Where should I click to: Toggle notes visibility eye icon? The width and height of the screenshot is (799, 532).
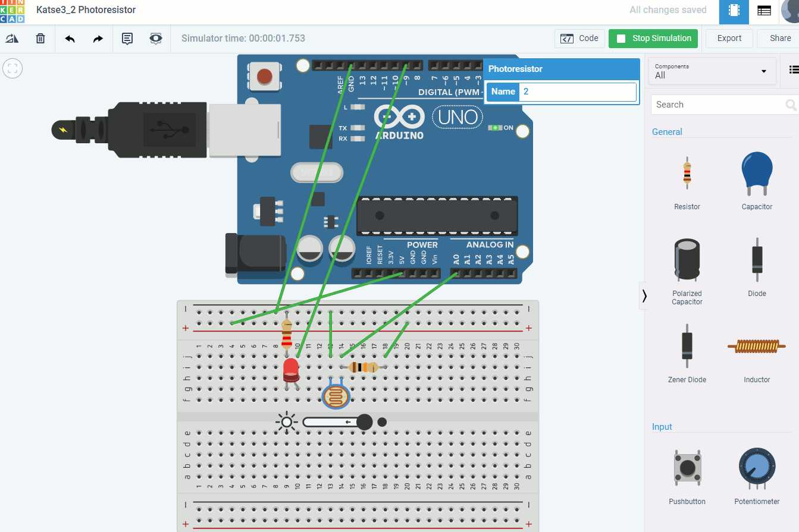[156, 39]
